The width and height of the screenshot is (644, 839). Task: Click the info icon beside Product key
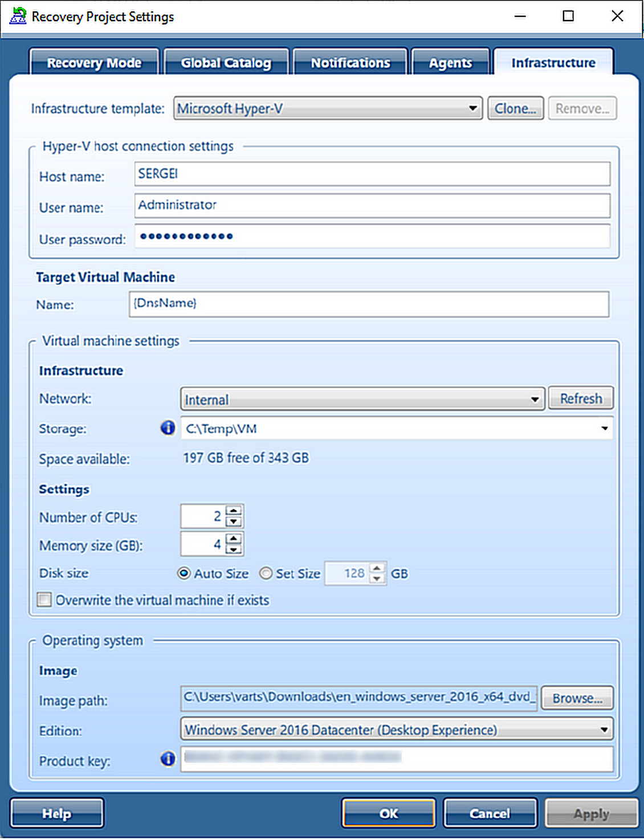[x=168, y=760]
